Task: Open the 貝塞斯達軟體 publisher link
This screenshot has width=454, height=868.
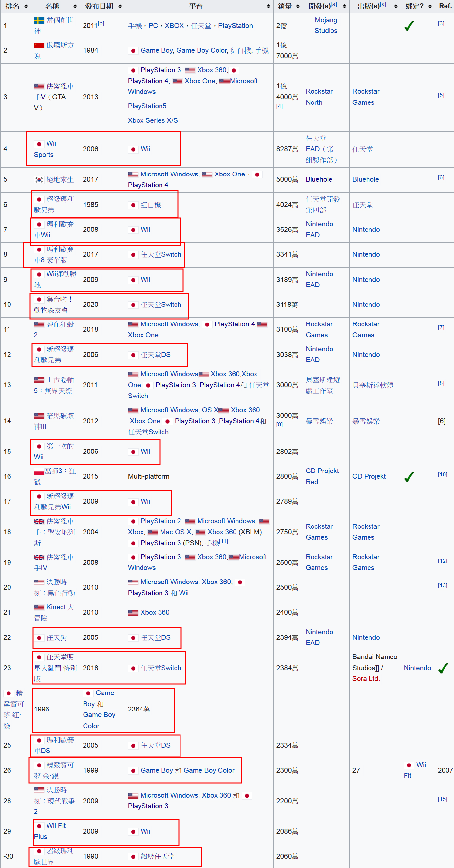Action: [373, 385]
